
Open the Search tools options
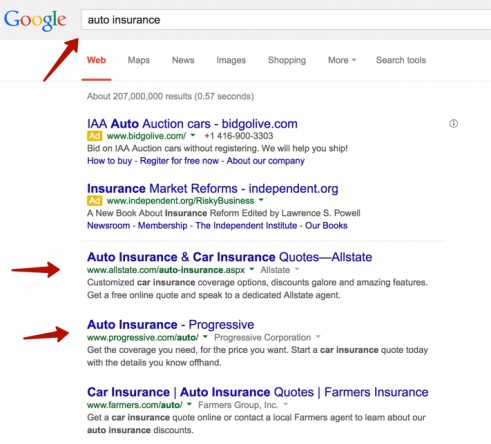[401, 60]
